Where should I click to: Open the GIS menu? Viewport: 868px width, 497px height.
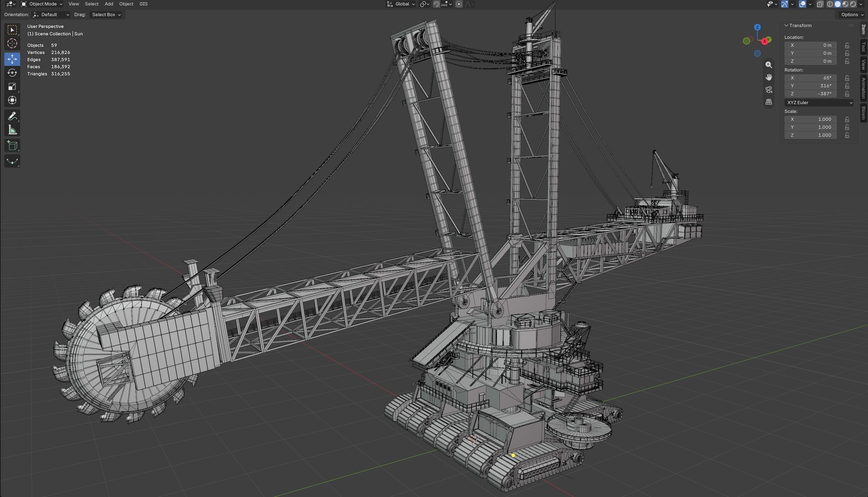[x=143, y=4]
